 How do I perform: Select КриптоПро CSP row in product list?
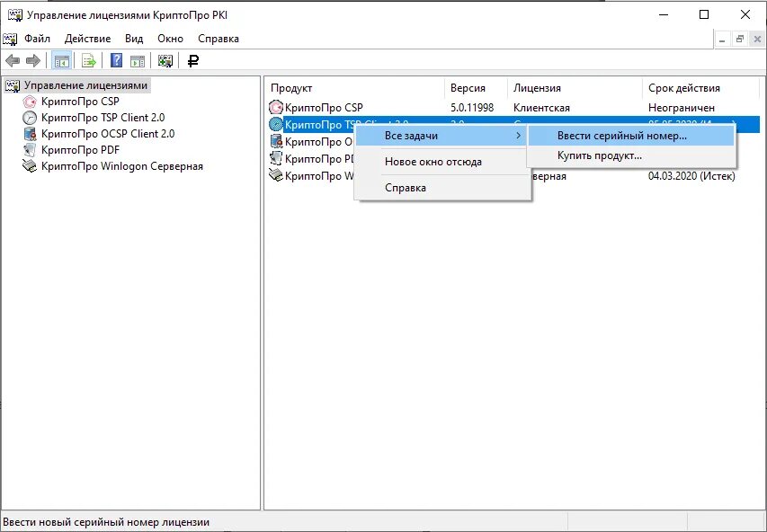pyautogui.click(x=513, y=108)
